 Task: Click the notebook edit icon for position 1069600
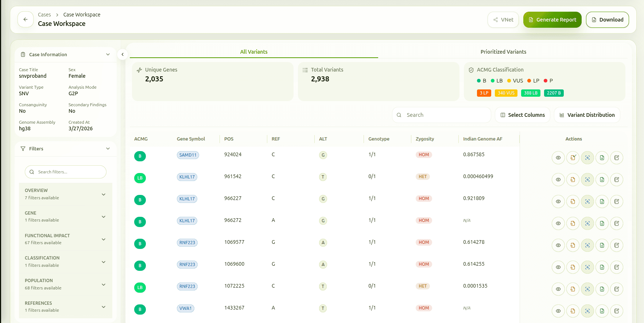coord(617,267)
